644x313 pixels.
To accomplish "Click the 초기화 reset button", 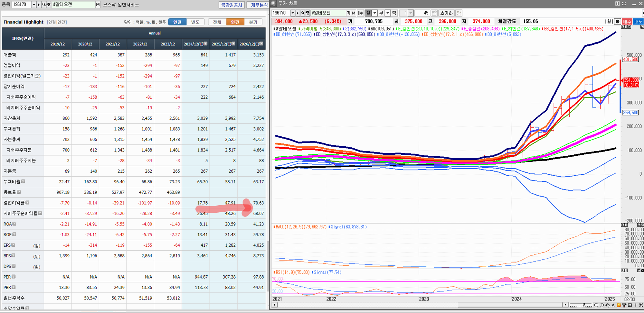I will [446, 13].
